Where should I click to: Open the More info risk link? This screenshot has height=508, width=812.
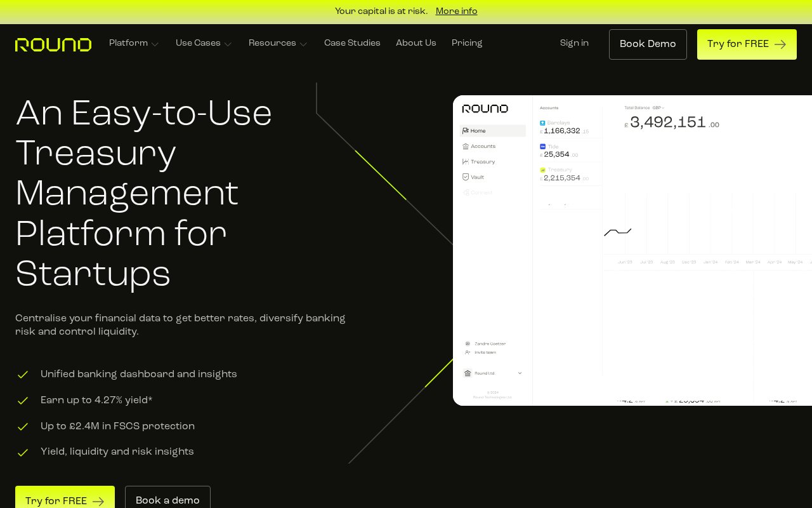click(457, 11)
